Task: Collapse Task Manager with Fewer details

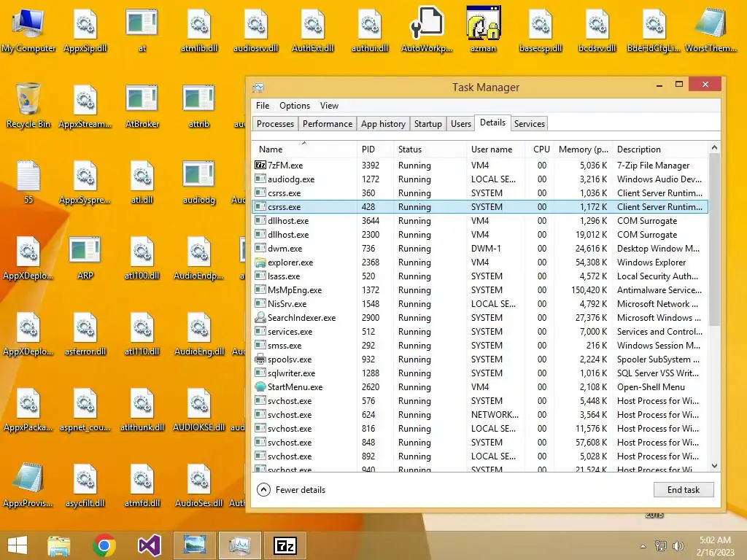Action: click(291, 489)
